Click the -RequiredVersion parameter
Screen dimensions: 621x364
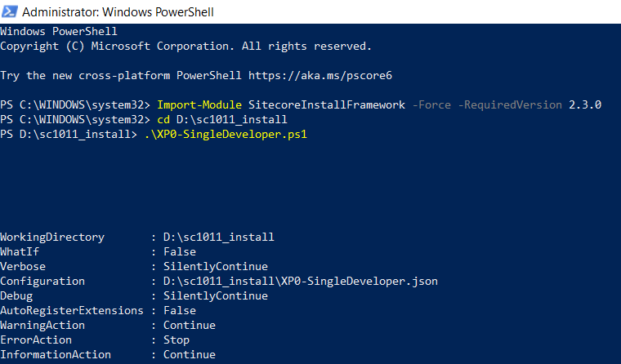tap(510, 104)
